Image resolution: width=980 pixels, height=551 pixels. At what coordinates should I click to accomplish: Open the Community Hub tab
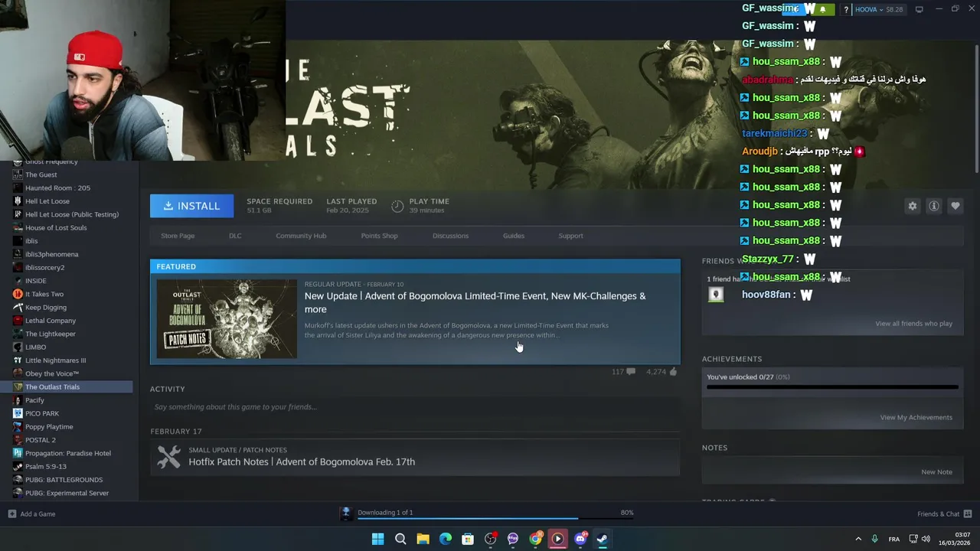click(301, 236)
